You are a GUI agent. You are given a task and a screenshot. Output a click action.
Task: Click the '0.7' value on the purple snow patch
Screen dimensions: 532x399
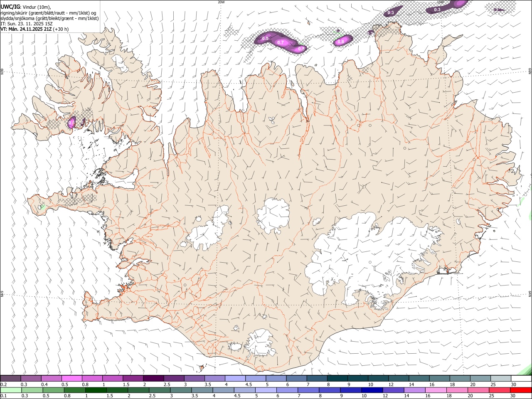point(281,42)
